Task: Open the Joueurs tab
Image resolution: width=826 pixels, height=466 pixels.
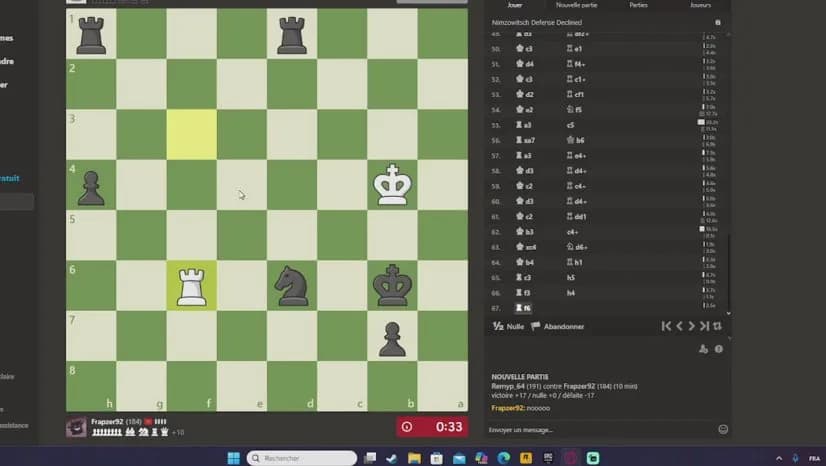Action: click(x=700, y=5)
